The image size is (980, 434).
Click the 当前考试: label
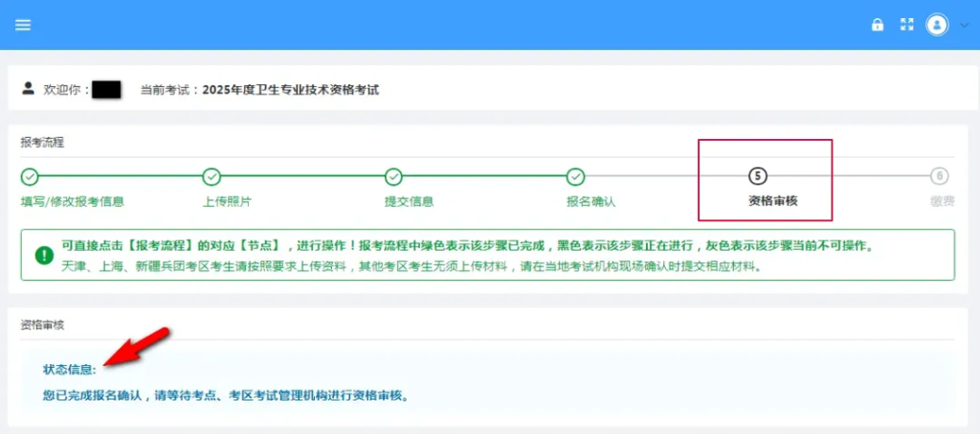(x=169, y=90)
